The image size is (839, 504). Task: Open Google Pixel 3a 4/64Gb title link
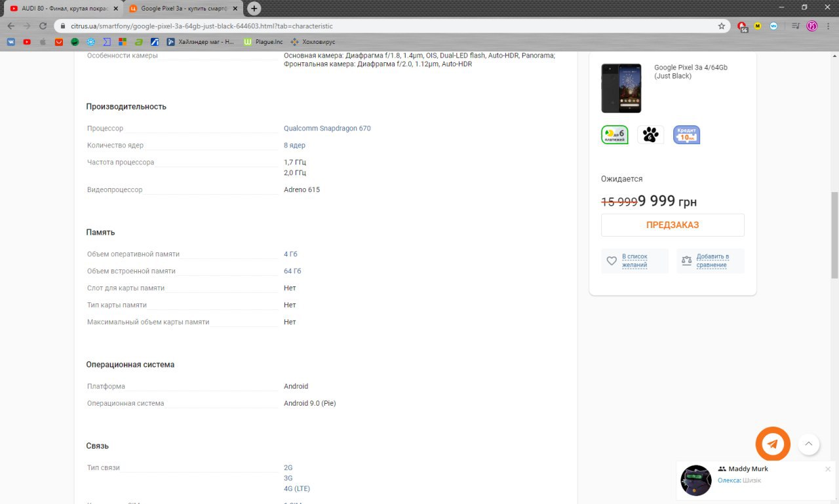(691, 72)
